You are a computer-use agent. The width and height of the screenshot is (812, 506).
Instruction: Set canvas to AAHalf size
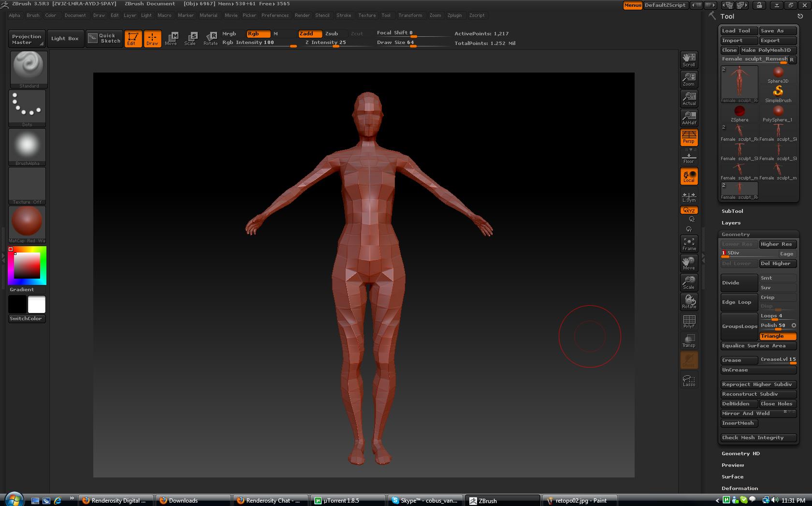[689, 118]
